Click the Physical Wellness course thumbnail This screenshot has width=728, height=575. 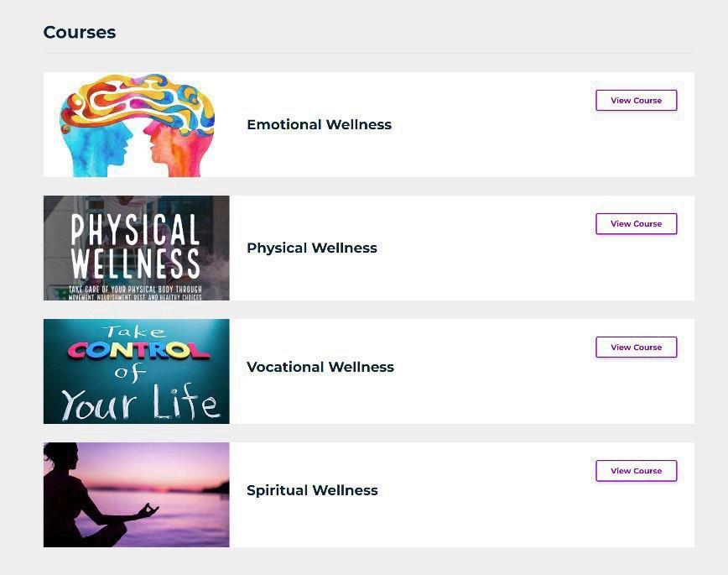[x=137, y=248]
